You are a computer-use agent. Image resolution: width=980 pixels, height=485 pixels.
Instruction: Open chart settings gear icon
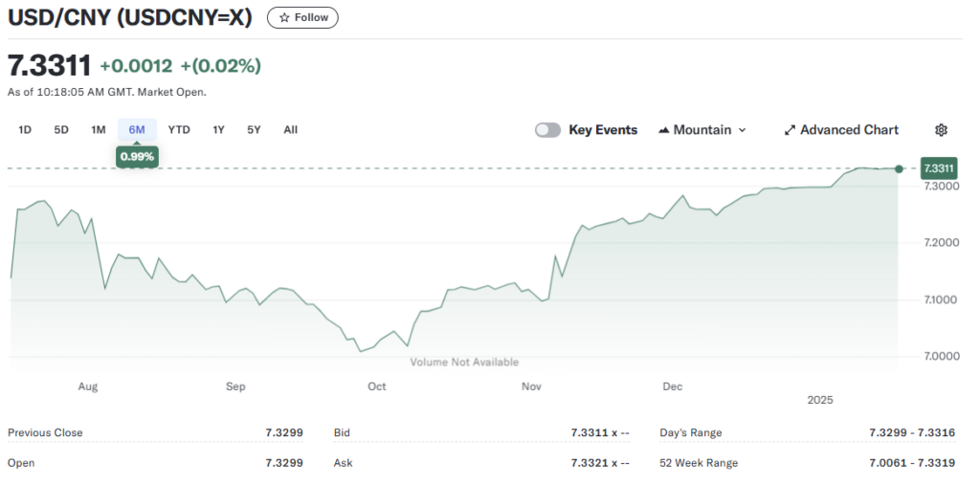click(941, 130)
